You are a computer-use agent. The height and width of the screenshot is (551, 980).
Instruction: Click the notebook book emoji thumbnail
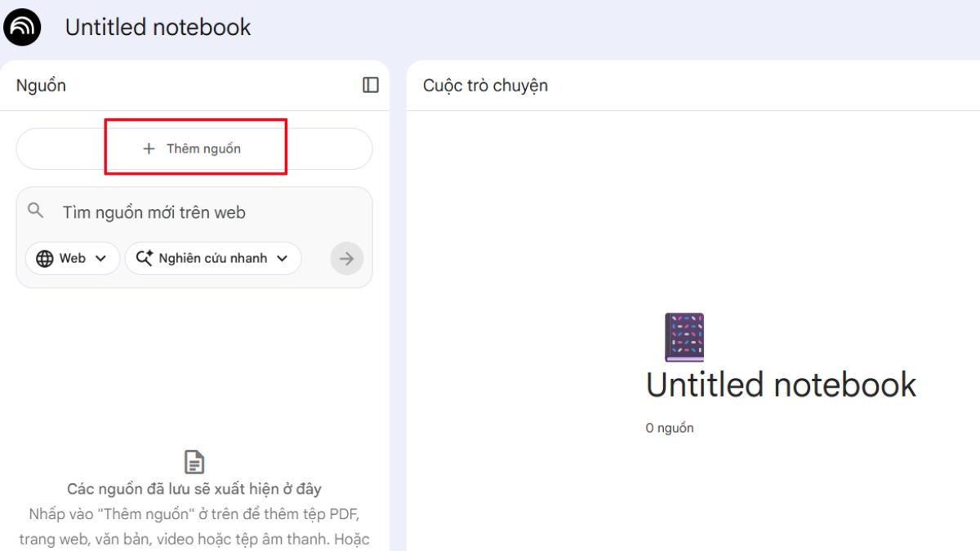point(686,337)
